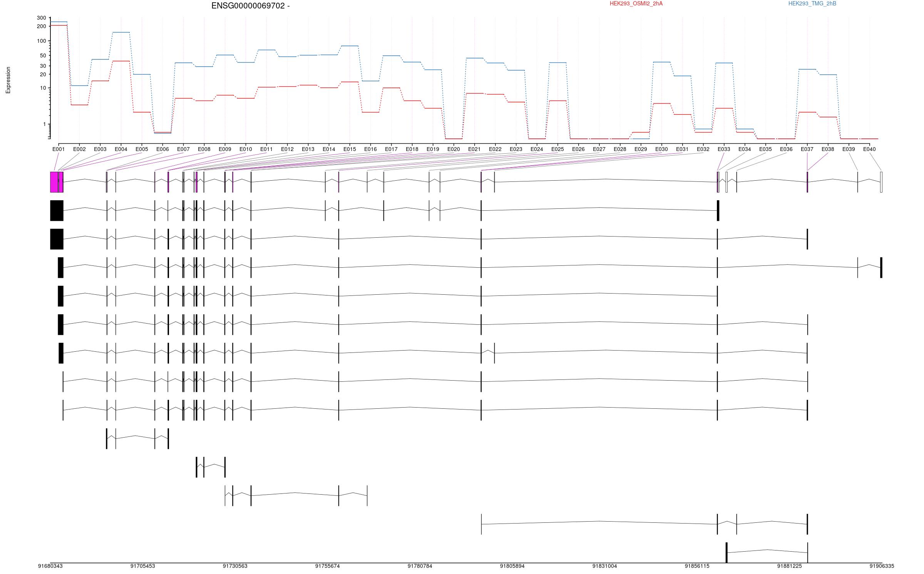Click genomic coordinate 91906335

(x=882, y=566)
